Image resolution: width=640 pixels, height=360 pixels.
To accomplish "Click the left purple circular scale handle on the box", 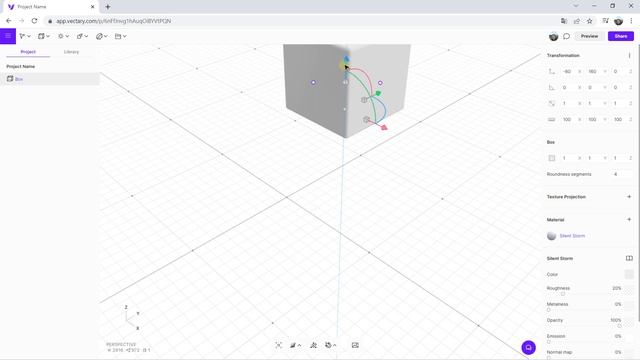I will click(313, 82).
